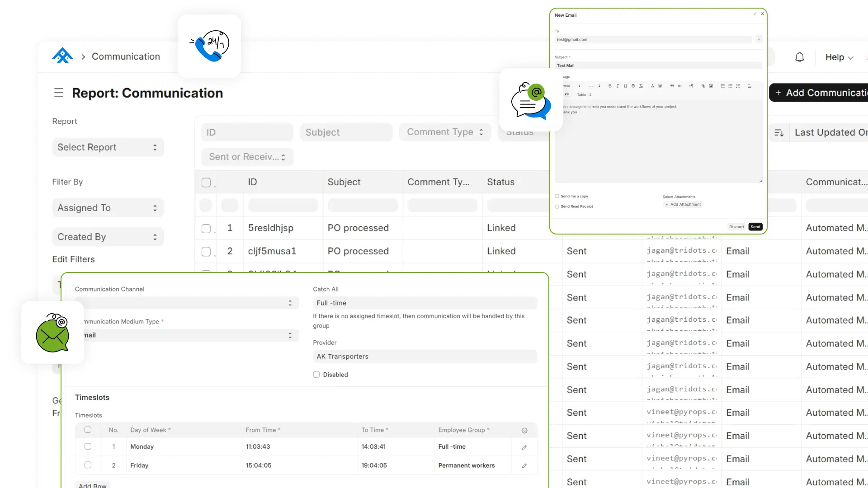This screenshot has height=488, width=868.
Task: Click the Subject filter input field
Action: [346, 132]
